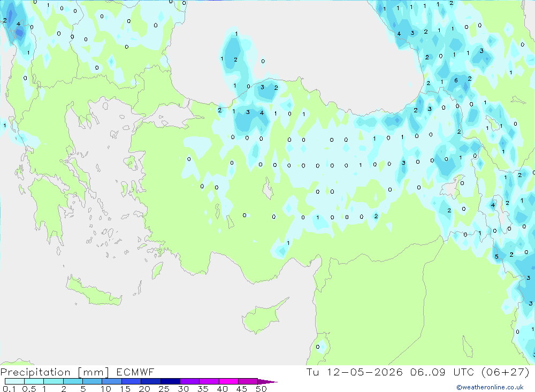This screenshot has height=392, width=535.
Task: Click the '30' legend scale label
Action: coord(183,389)
